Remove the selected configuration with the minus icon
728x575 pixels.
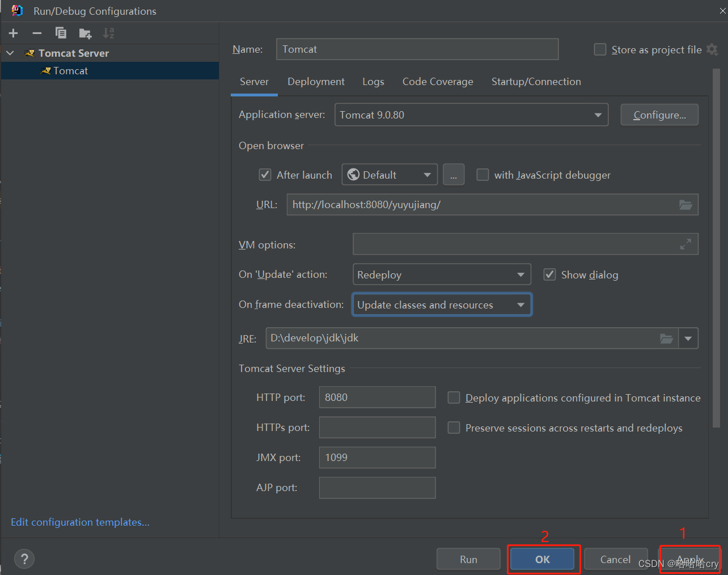tap(37, 33)
